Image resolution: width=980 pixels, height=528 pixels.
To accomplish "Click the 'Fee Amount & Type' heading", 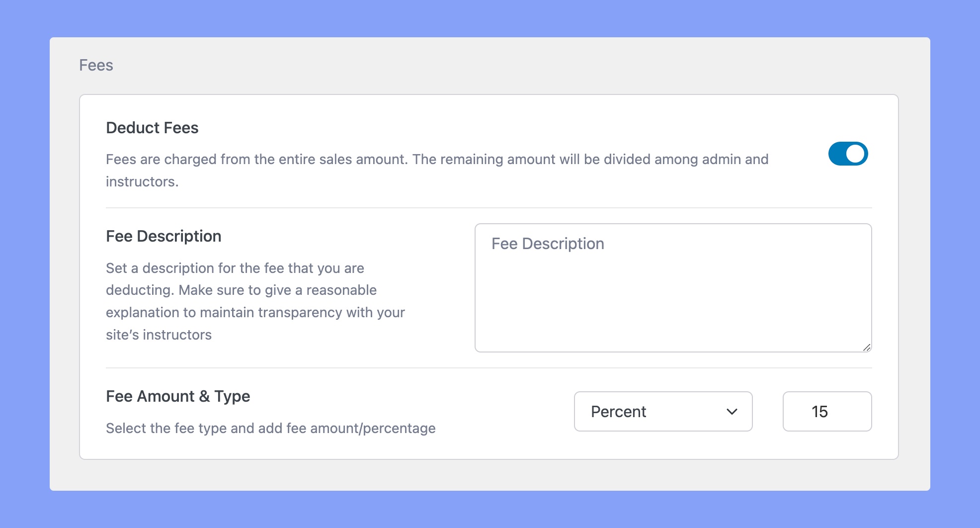I will tap(178, 396).
